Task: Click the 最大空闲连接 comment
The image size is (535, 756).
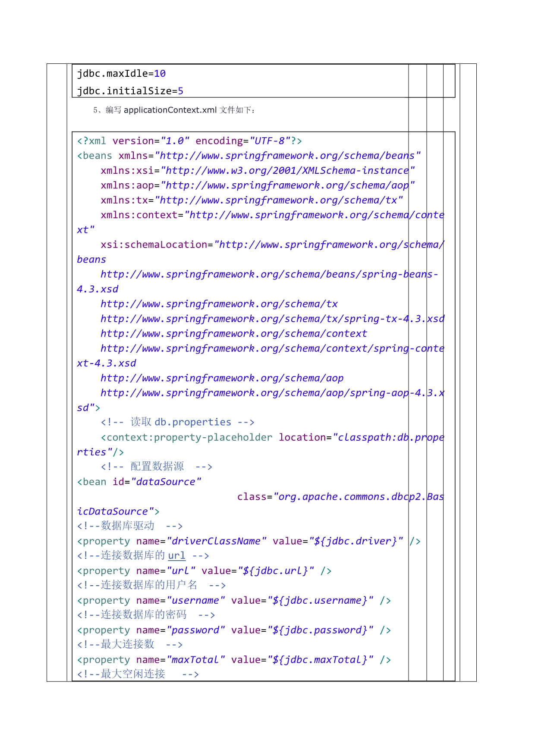Action: pos(138,674)
